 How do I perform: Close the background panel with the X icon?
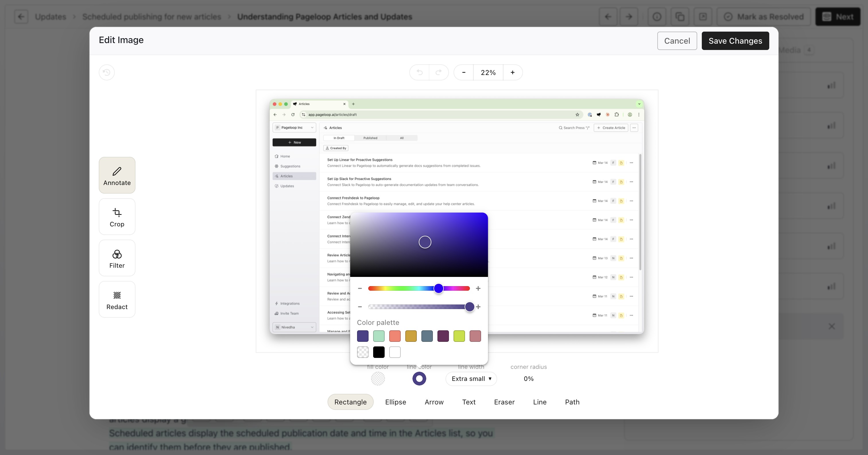point(832,326)
